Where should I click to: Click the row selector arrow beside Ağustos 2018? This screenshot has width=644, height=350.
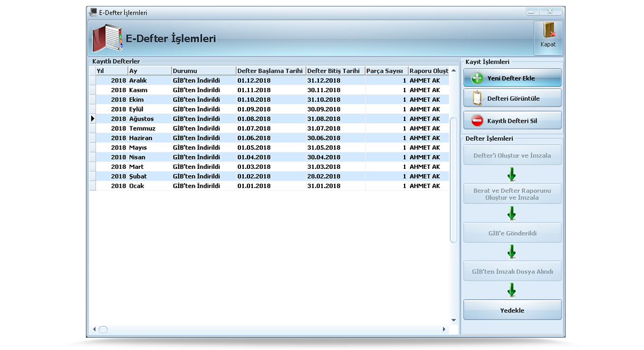(93, 118)
